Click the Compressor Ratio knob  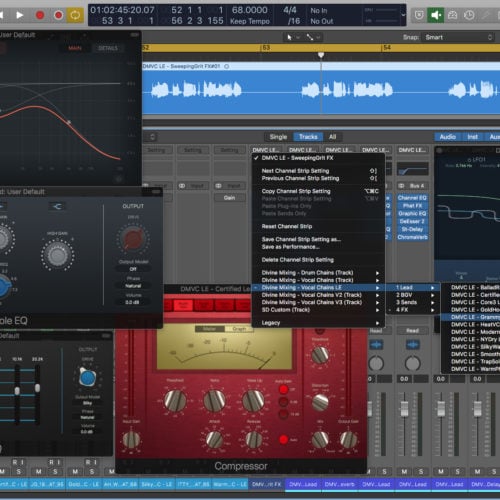[x=214, y=400]
